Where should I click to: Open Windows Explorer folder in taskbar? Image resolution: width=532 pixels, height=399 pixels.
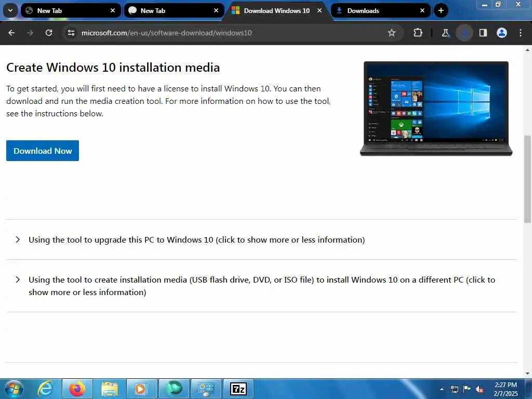pyautogui.click(x=109, y=389)
